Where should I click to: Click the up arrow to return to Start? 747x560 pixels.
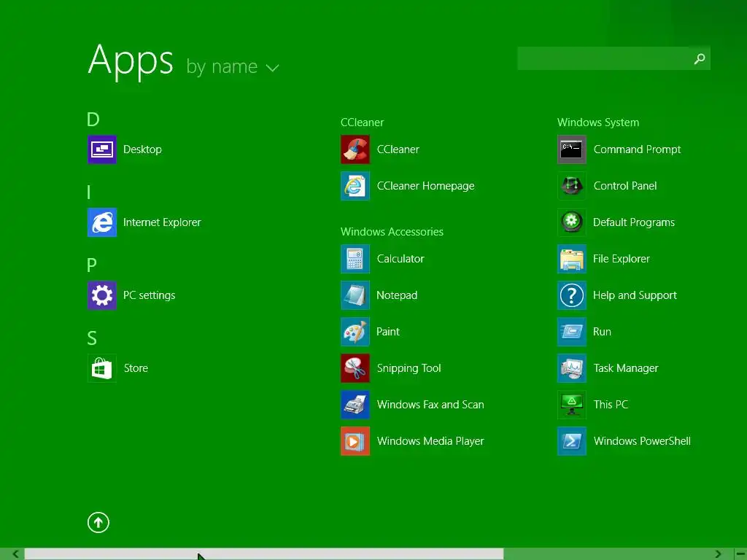point(98,522)
